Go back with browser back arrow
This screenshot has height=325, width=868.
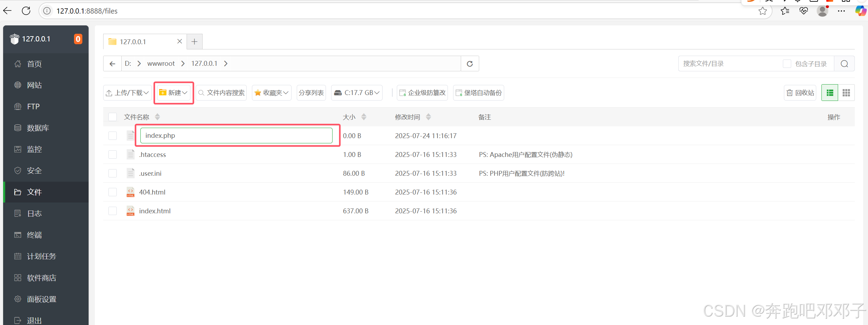(8, 11)
